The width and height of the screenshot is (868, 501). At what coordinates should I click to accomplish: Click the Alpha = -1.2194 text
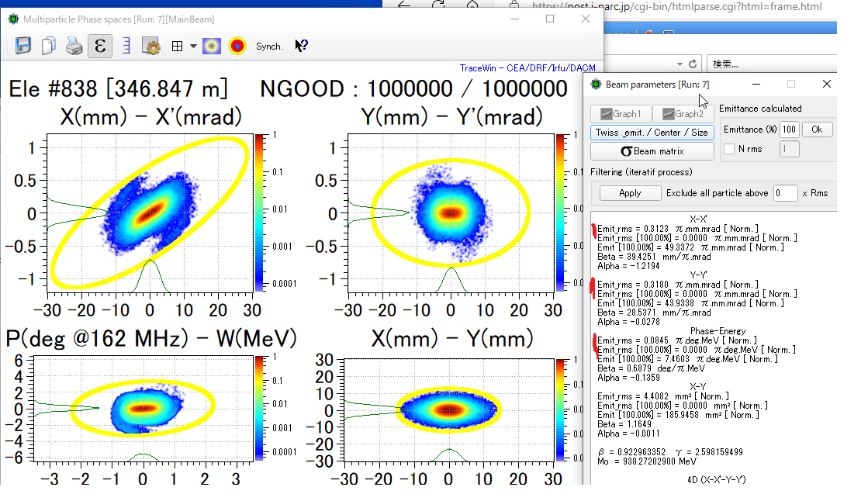(x=628, y=266)
